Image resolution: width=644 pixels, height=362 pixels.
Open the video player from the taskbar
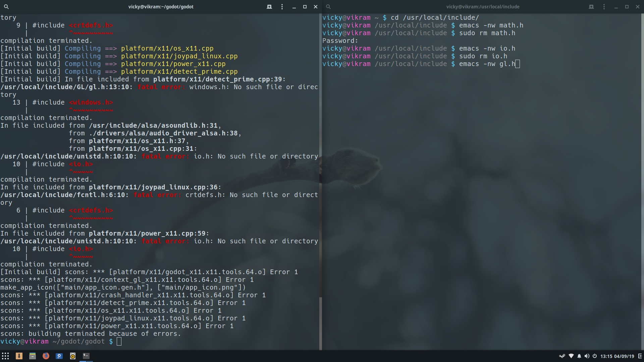coord(59,356)
